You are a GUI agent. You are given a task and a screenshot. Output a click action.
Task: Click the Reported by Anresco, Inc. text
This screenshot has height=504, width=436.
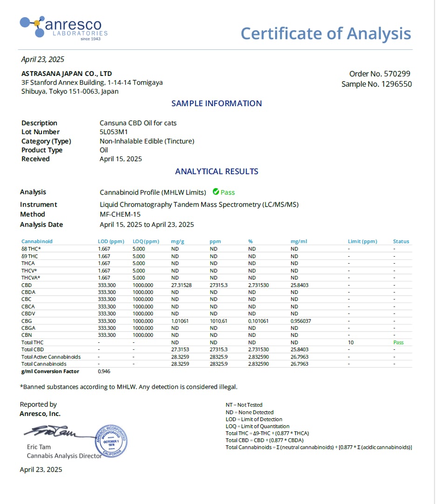[40, 409]
